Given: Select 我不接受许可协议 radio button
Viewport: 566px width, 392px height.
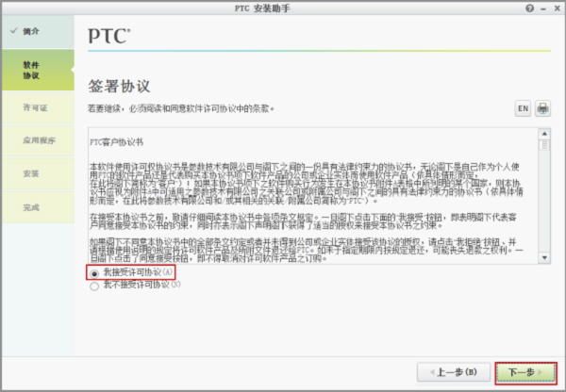Looking at the screenshot, I should click(94, 286).
